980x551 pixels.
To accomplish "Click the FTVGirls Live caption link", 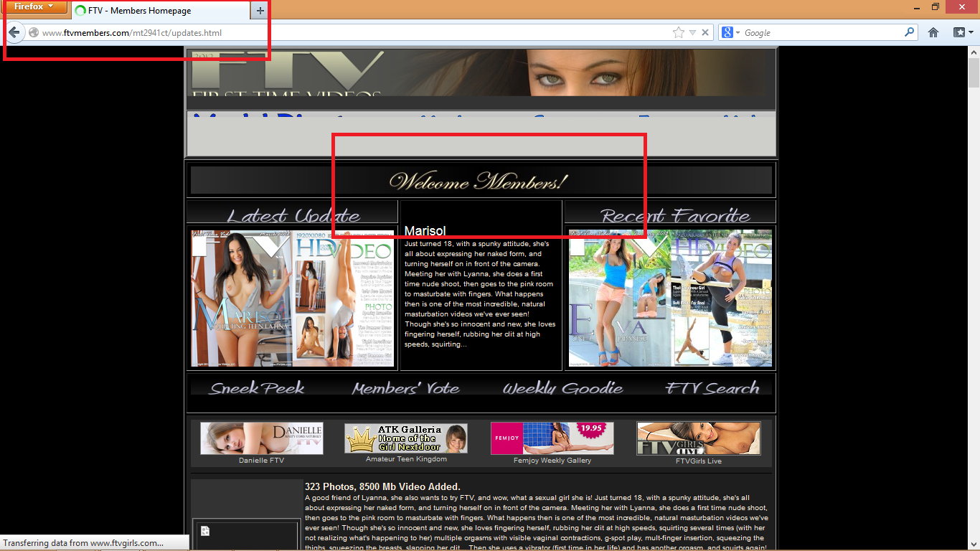I will pyautogui.click(x=699, y=461).
